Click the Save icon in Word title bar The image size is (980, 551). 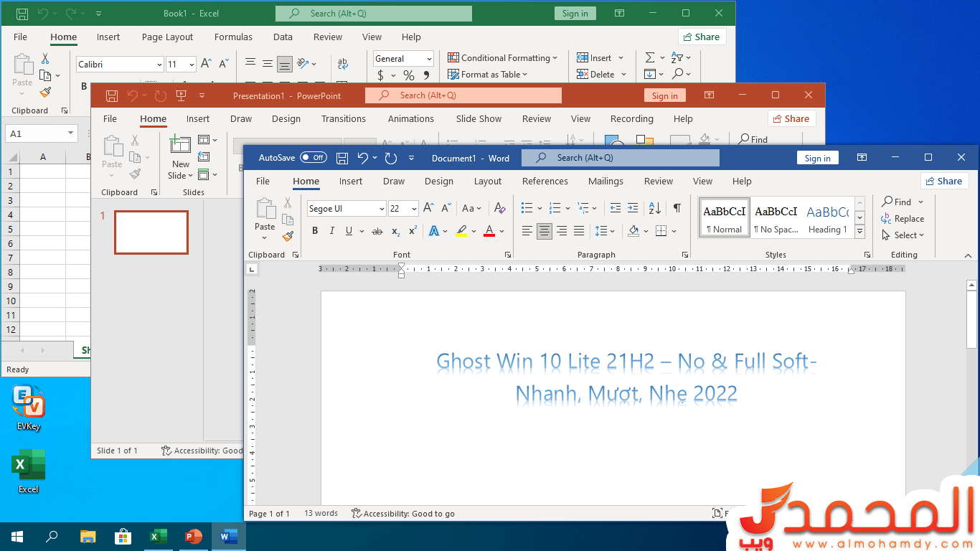click(x=342, y=158)
